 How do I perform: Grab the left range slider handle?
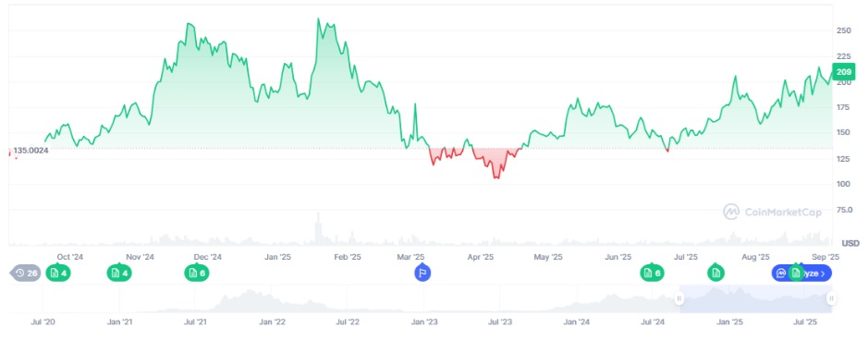pyautogui.click(x=679, y=298)
